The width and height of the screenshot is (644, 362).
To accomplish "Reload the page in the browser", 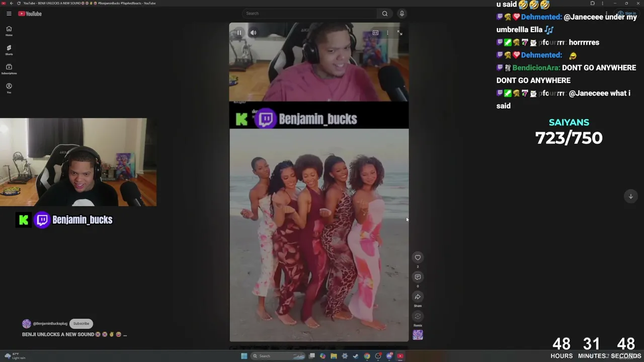I will pos(19,3).
